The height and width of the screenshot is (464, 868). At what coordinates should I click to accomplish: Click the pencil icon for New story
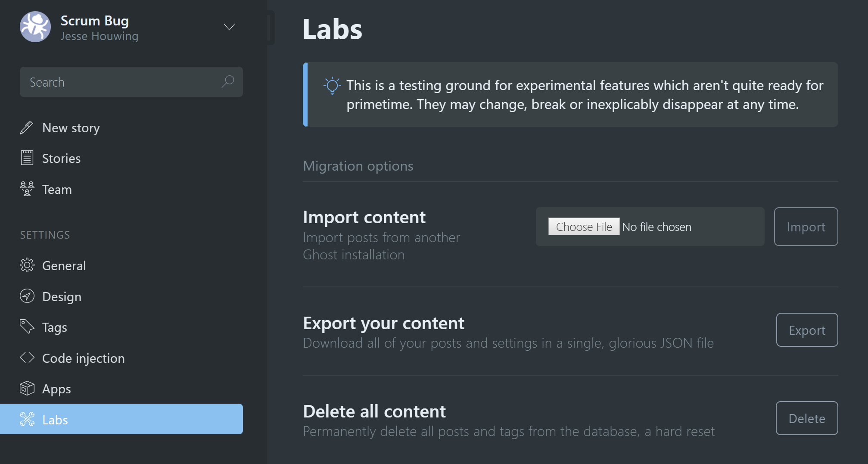pyautogui.click(x=27, y=128)
